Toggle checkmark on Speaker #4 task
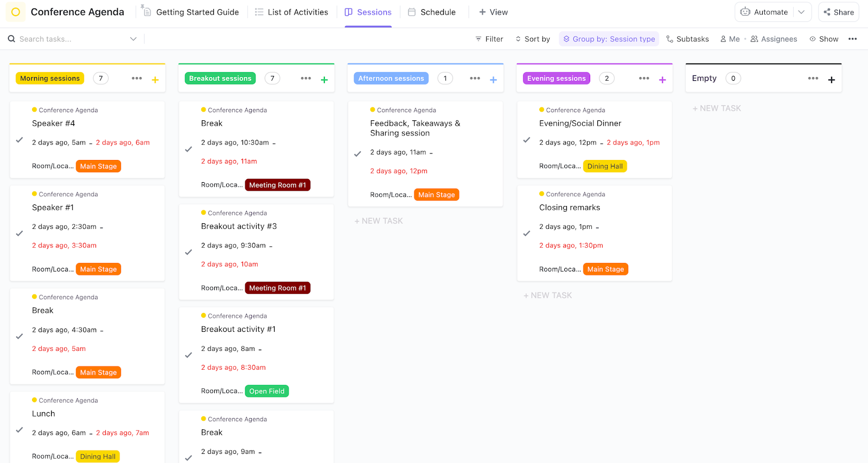Image resolution: width=868 pixels, height=463 pixels. (20, 140)
